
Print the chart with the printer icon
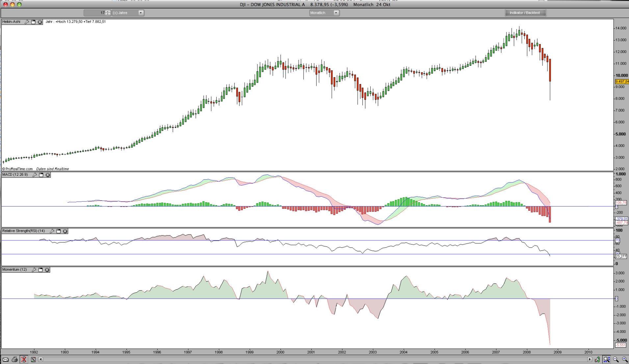(15, 359)
